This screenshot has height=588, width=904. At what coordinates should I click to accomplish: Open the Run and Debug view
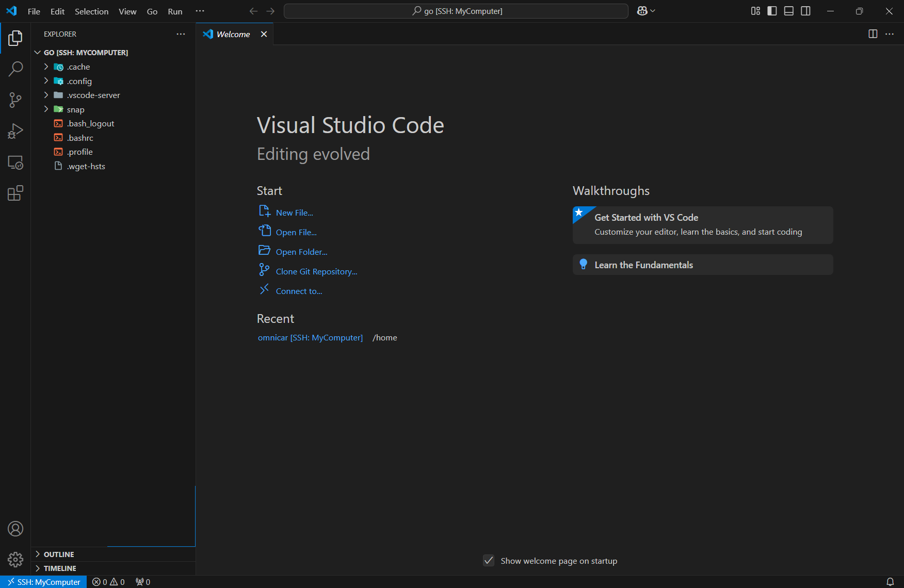[x=15, y=131]
